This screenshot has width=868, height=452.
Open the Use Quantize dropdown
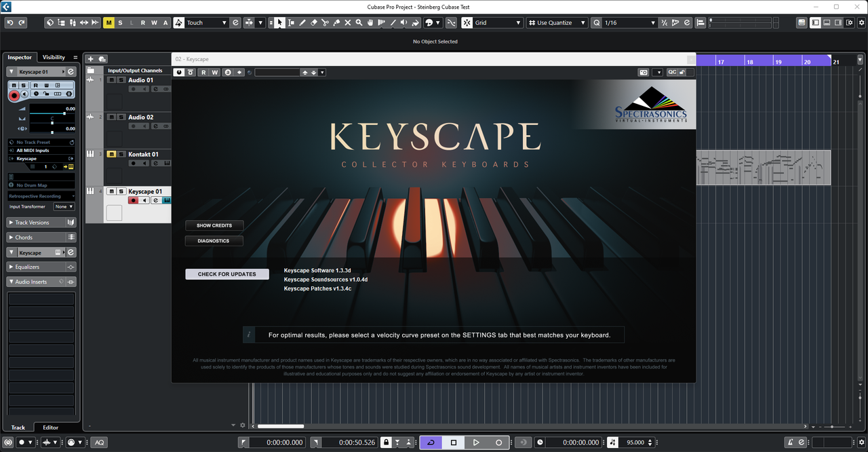point(558,22)
